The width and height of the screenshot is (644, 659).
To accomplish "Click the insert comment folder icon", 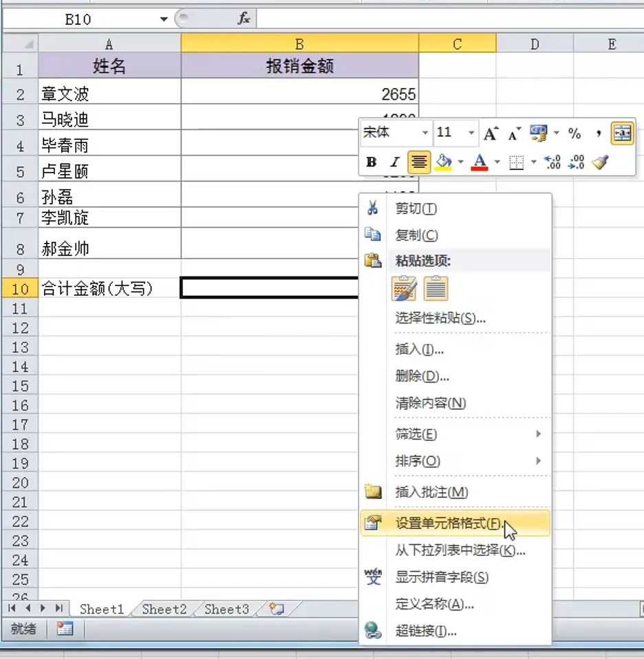I will pos(373,491).
